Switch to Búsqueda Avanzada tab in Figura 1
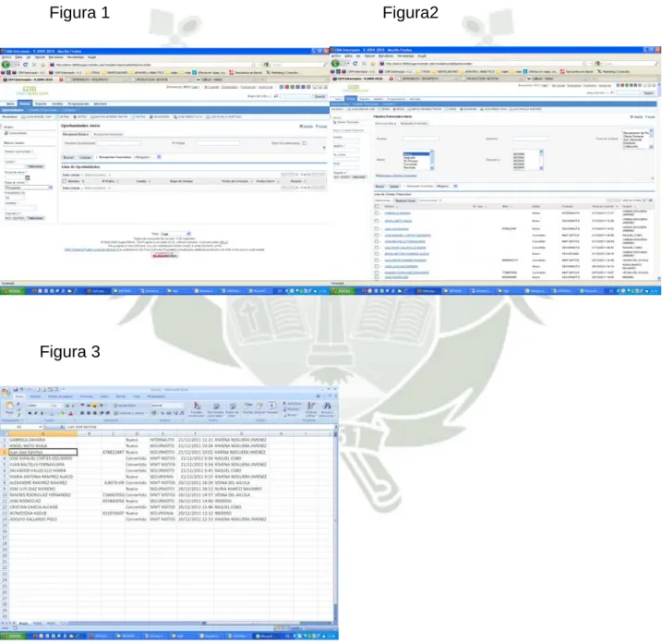The image size is (662, 644). click(108, 134)
